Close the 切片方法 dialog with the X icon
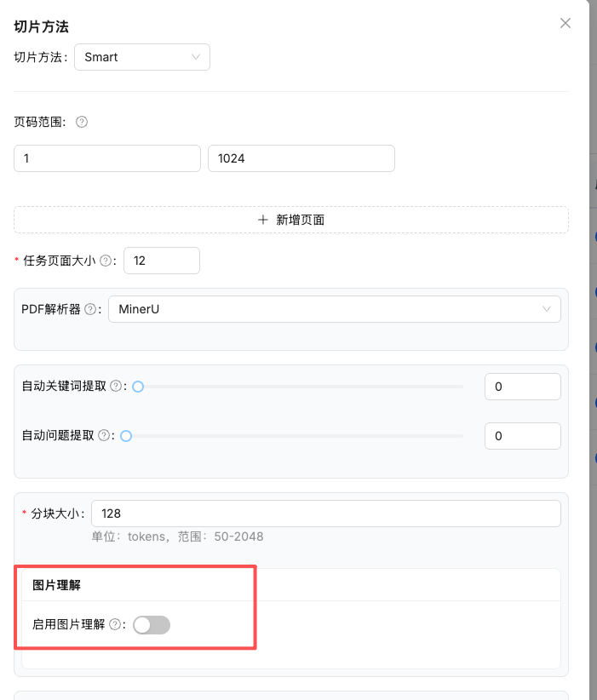The image size is (597, 700). coord(565,23)
